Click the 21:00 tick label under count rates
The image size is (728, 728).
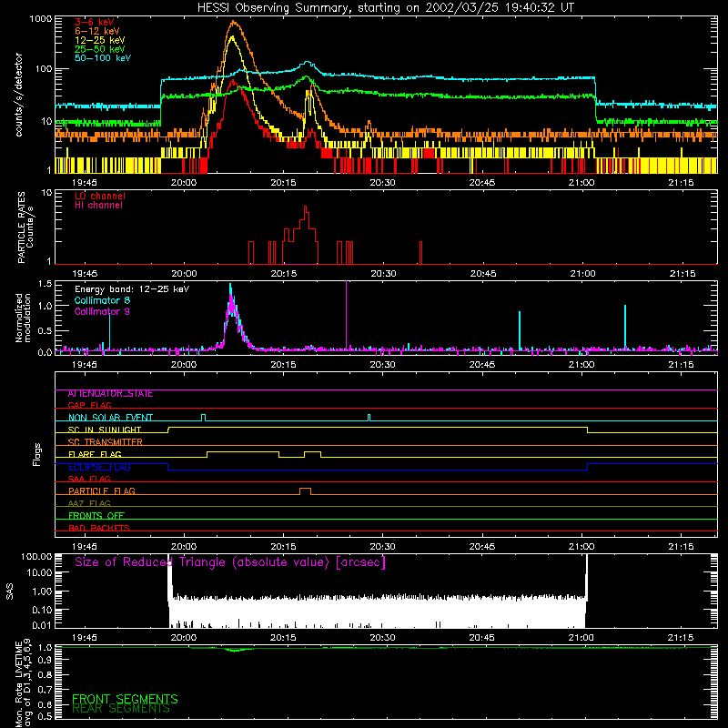[x=581, y=183]
